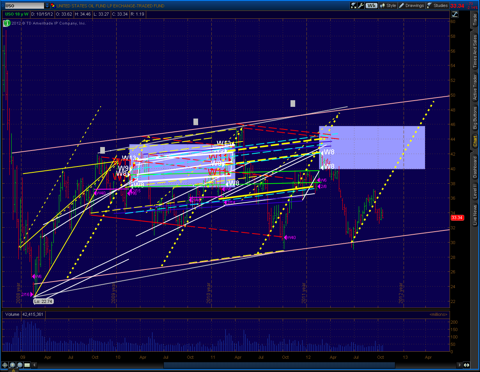
Task: Click the crosshair pan icon at bottom left
Action: [x=5, y=365]
